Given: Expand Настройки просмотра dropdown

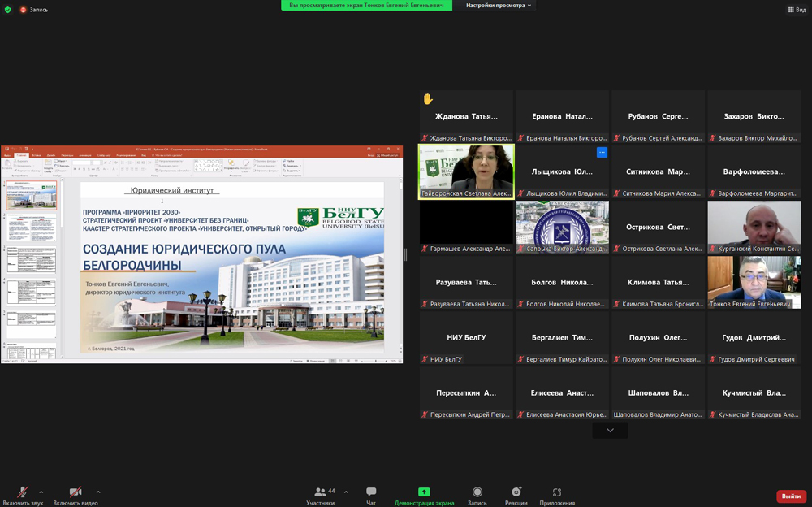Looking at the screenshot, I should 499,6.
